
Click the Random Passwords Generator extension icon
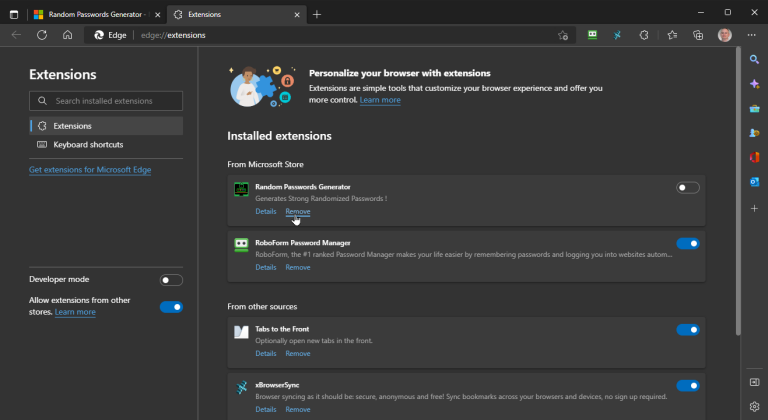click(x=241, y=189)
